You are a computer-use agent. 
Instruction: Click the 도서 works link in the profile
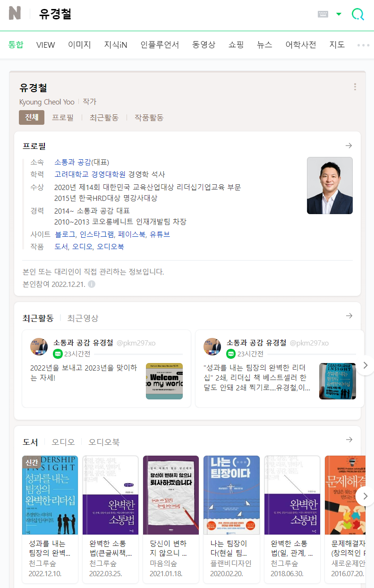61,246
